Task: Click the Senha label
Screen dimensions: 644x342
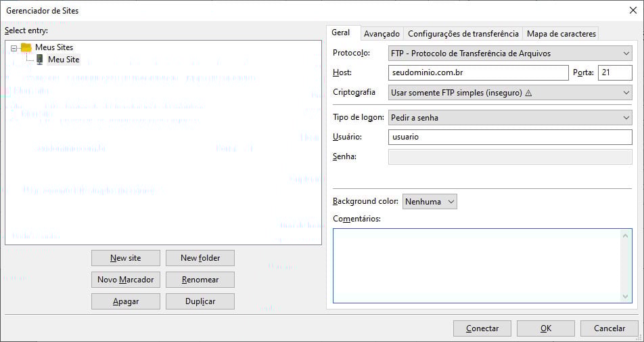Action: tap(344, 156)
